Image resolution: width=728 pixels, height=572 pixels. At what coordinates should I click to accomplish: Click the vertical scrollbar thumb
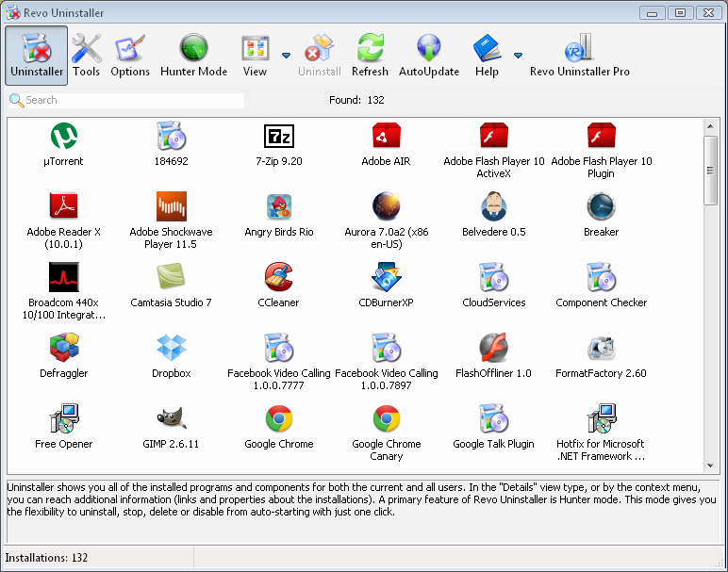tap(710, 170)
